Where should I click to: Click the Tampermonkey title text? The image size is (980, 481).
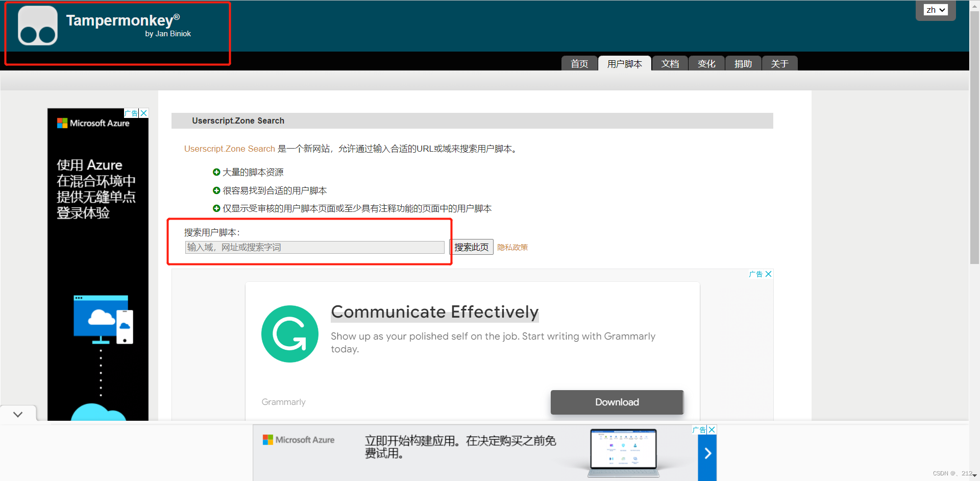(x=123, y=20)
